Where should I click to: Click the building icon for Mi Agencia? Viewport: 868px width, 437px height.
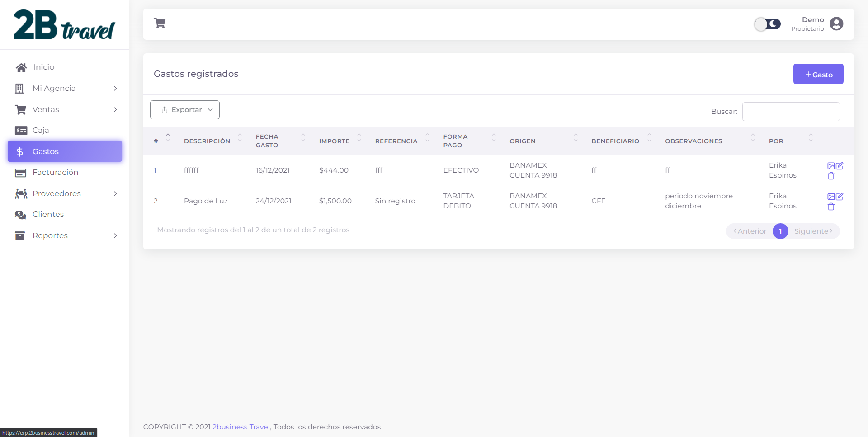point(19,89)
